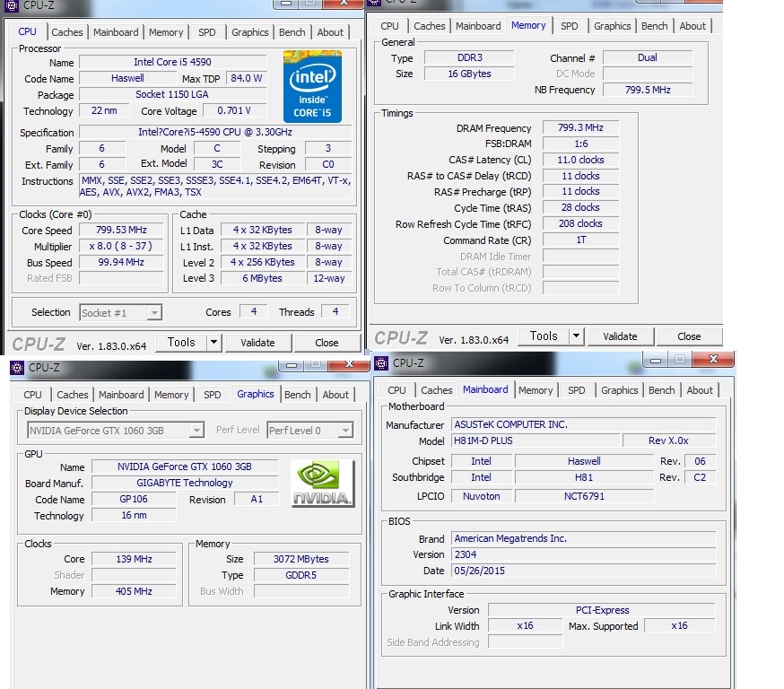Open the Mainboard tab in the CPU window
Viewport: 784px width, 689px height.
(x=116, y=32)
